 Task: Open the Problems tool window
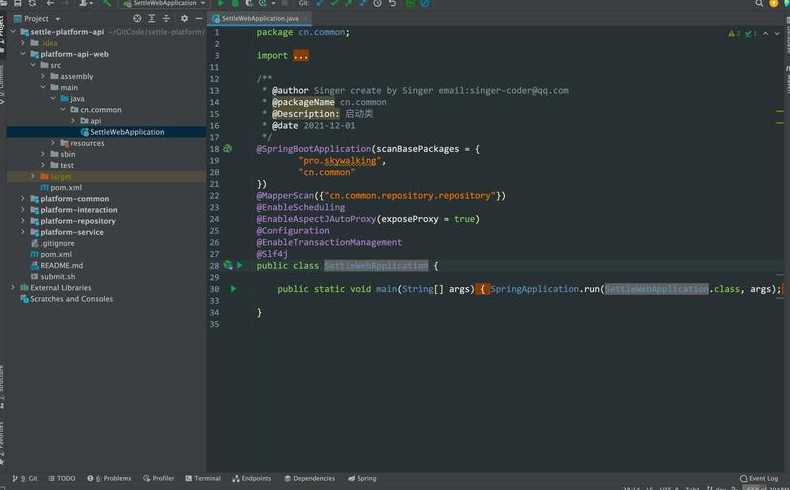(109, 478)
